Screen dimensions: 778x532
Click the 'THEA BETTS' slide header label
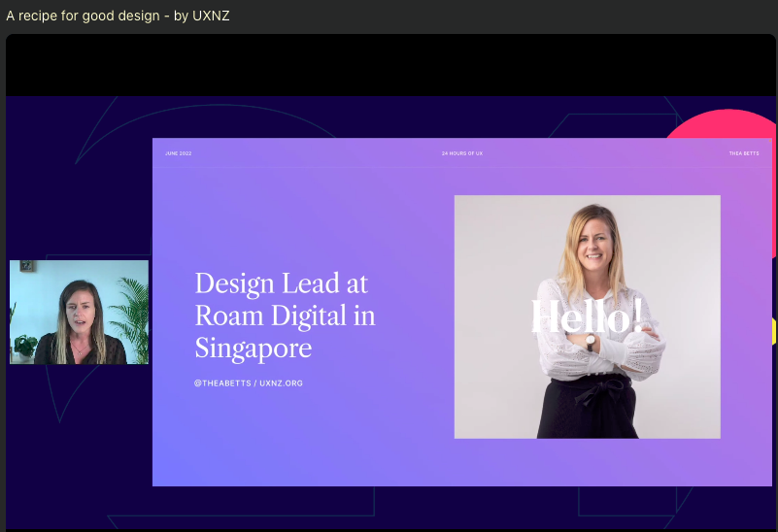[x=744, y=153]
